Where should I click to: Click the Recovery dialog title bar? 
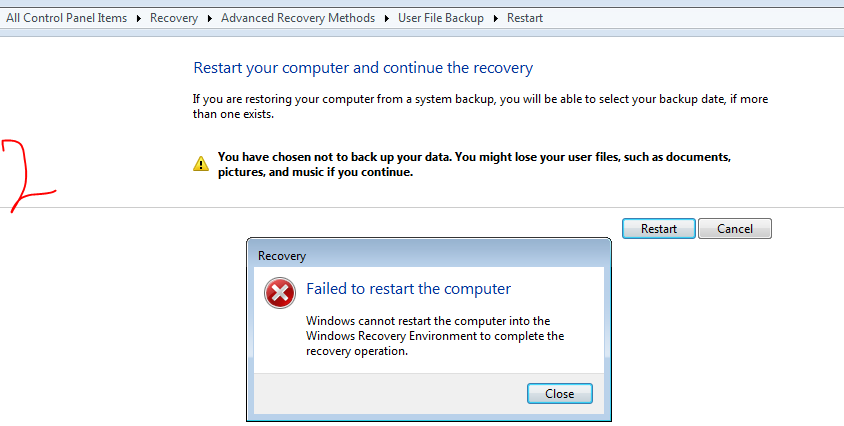(429, 255)
